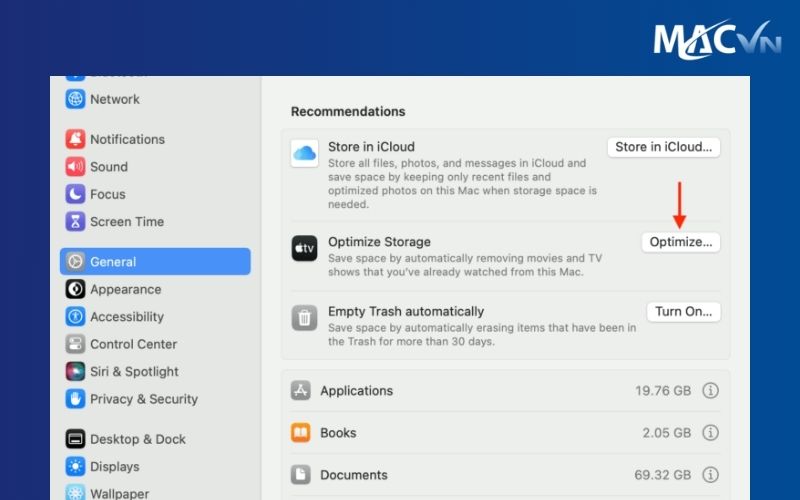The width and height of the screenshot is (800, 500).
Task: Click the General gear icon
Action: tap(75, 261)
